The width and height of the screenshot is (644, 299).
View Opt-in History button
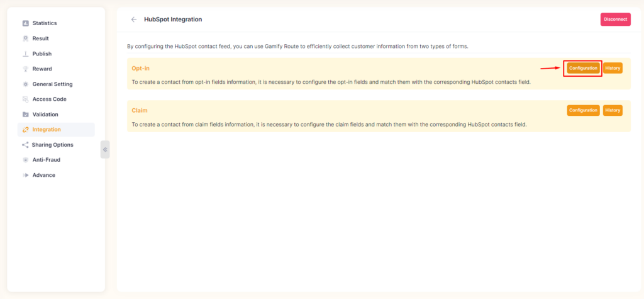tap(613, 68)
